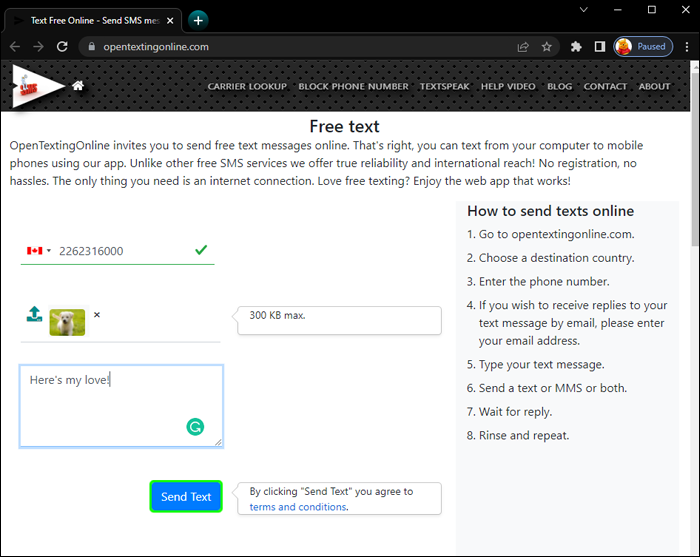This screenshot has height=557, width=700.
Task: Open the tab search chevron
Action: (583, 9)
